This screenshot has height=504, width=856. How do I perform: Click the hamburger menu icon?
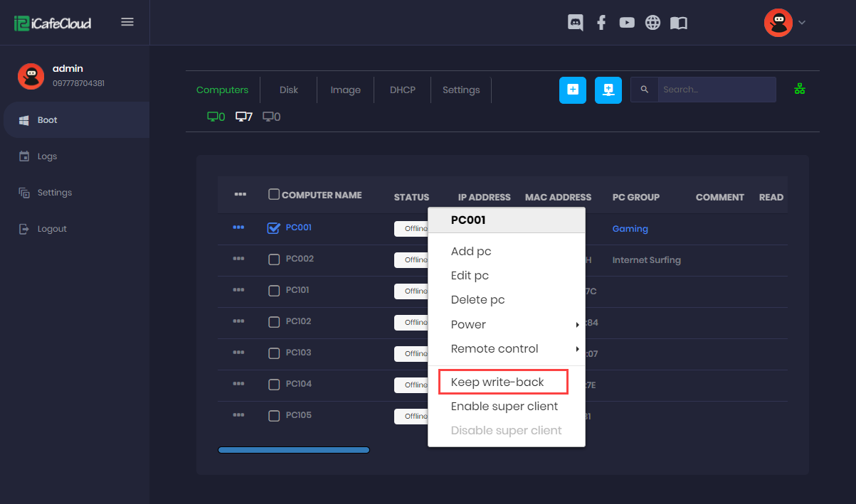click(127, 21)
